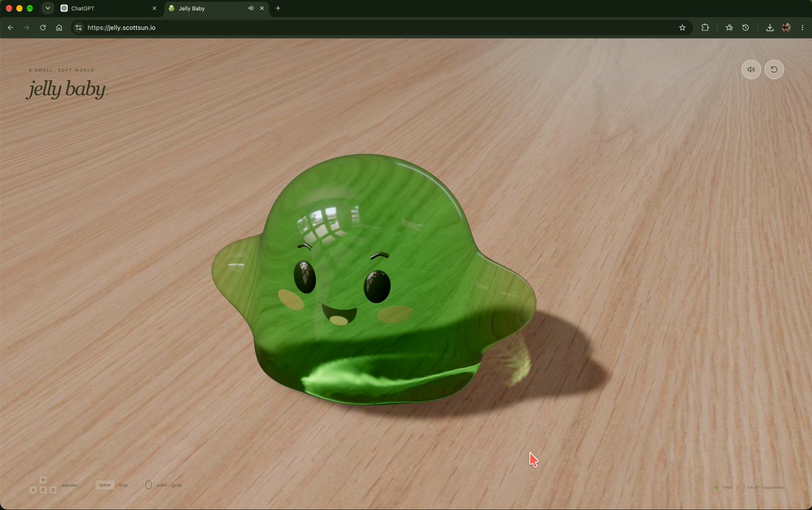Click the W key hint
Viewport: 812px width, 510px height.
point(43,480)
